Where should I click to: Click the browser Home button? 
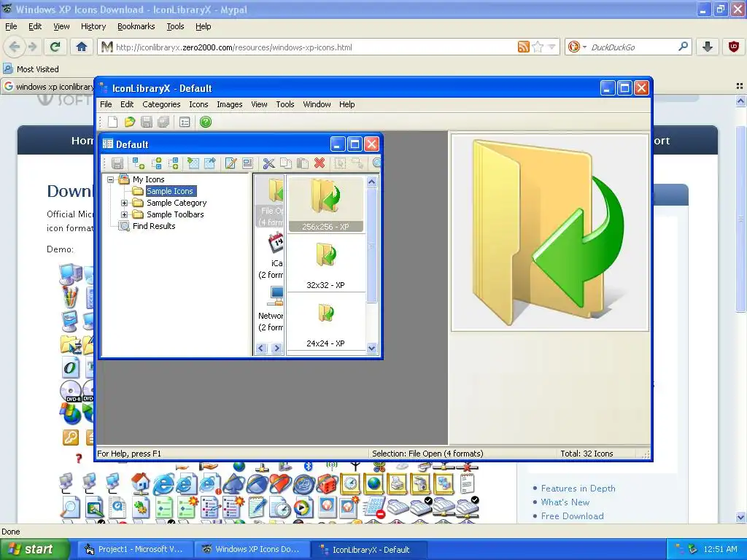click(x=82, y=47)
